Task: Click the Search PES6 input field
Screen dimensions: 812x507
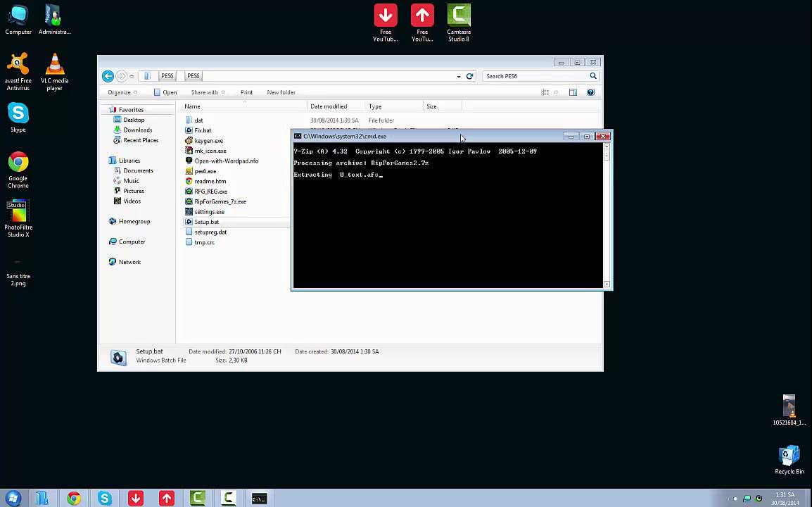Action: click(536, 76)
